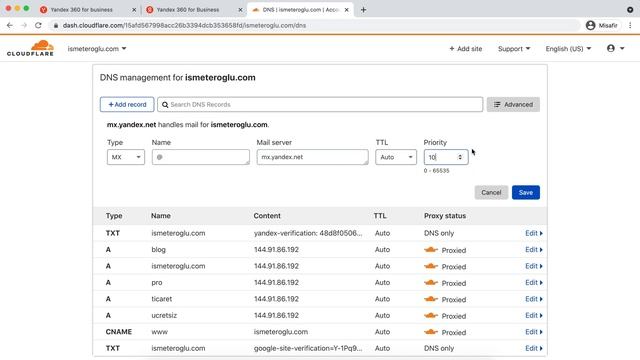Click the Priority stepper arrows

(x=460, y=157)
